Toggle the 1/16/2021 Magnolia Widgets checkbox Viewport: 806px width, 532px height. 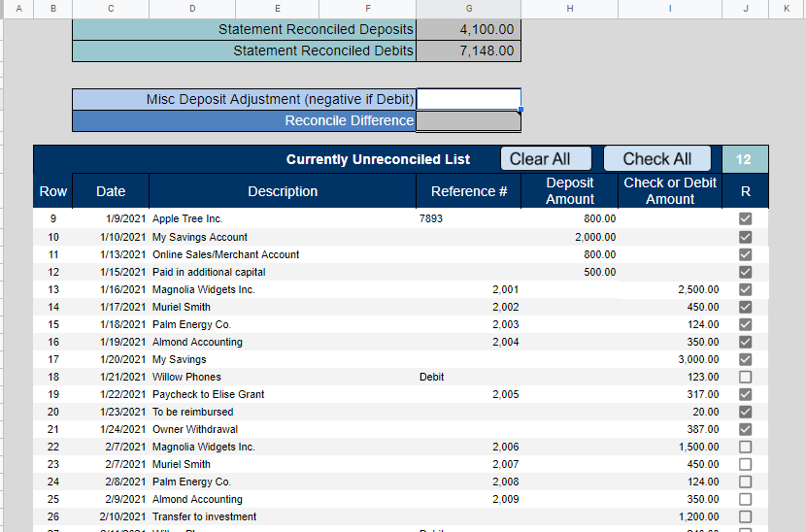[x=745, y=289]
